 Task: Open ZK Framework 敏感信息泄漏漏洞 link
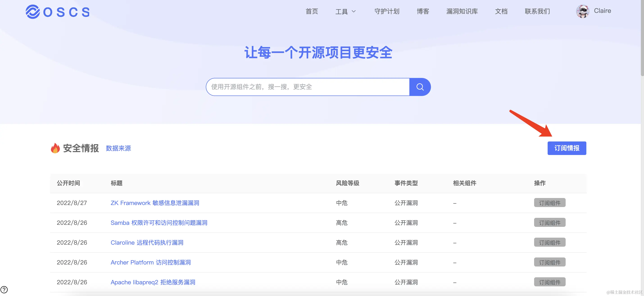[155, 203]
